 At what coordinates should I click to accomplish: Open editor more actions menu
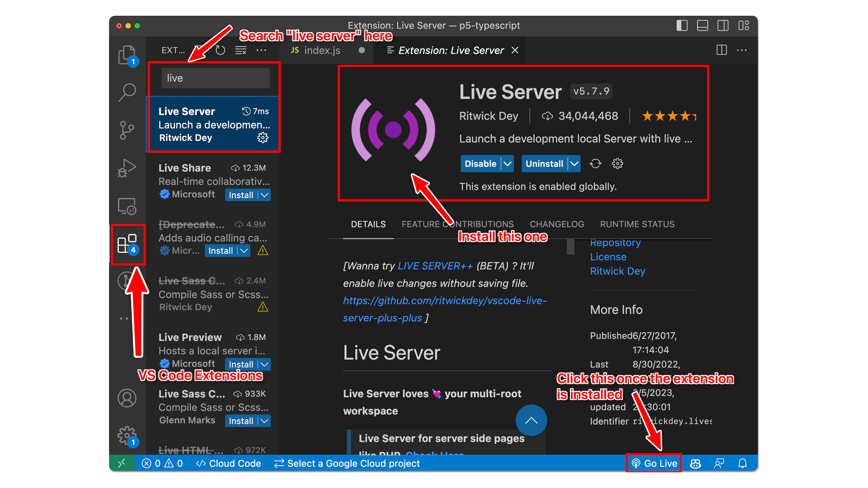point(742,50)
